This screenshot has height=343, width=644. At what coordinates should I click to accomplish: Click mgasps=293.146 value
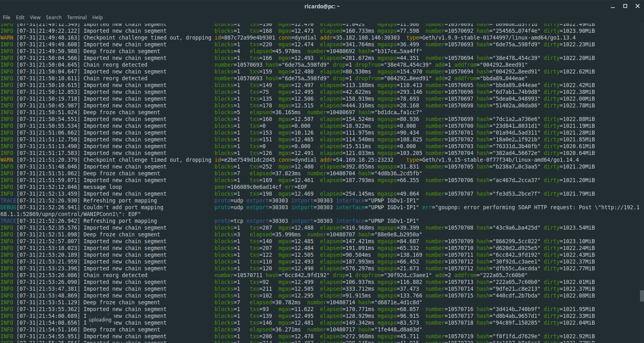pos(400,92)
